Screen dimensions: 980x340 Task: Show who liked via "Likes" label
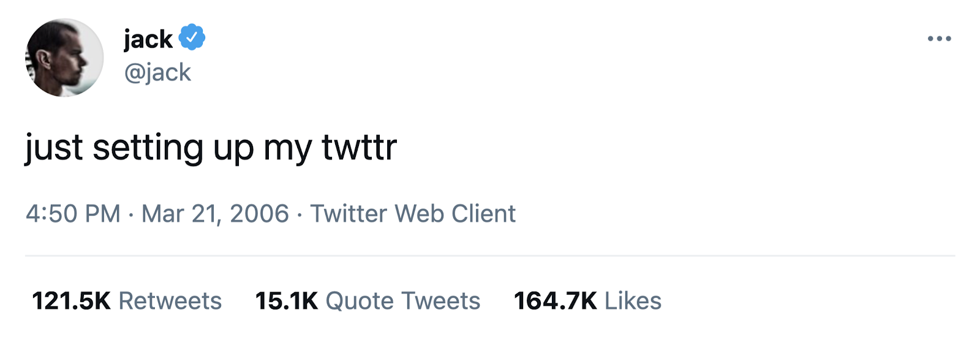coord(633,301)
